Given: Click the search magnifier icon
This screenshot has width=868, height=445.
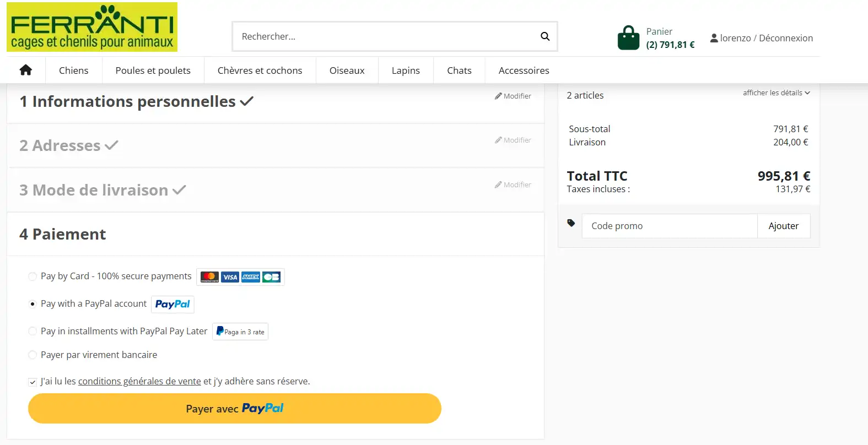Looking at the screenshot, I should click(545, 36).
